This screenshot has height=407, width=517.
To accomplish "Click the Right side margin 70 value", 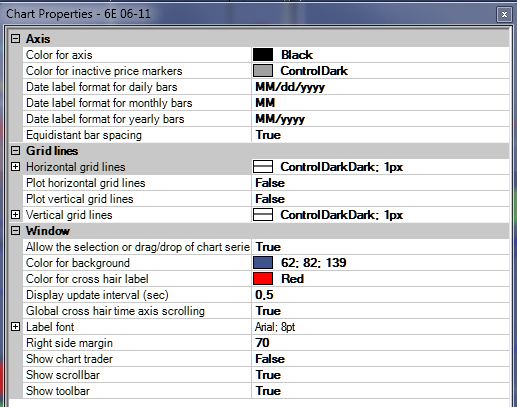I will (x=262, y=343).
